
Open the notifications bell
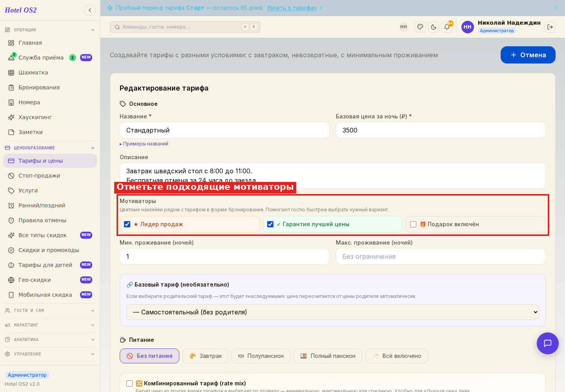click(447, 27)
